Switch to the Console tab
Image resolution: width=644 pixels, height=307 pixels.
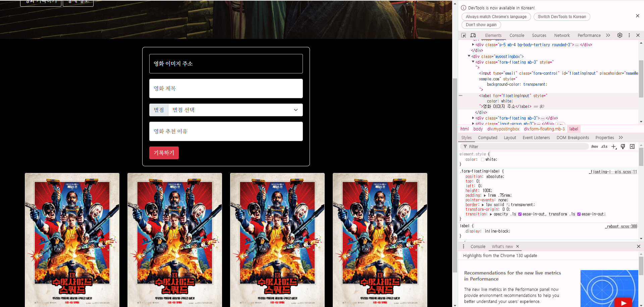click(517, 35)
